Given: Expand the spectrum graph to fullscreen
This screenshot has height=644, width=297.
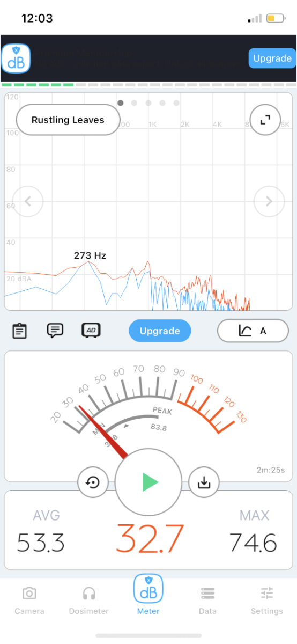Looking at the screenshot, I should pyautogui.click(x=265, y=120).
